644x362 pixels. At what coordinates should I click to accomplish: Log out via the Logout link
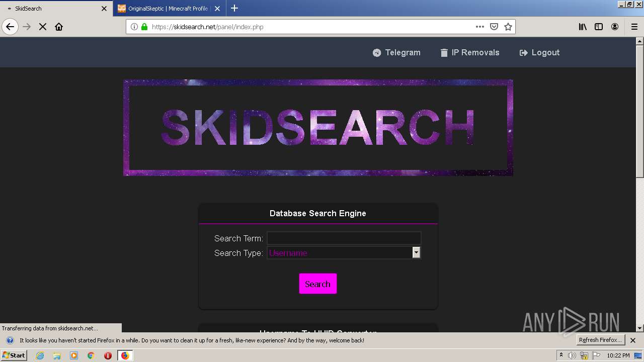coord(539,52)
